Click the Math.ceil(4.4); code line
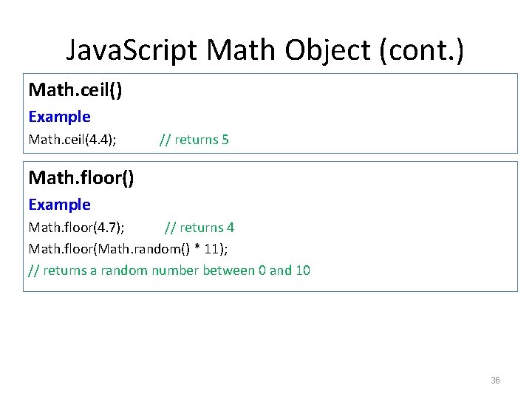532x399 pixels. (x=72, y=139)
